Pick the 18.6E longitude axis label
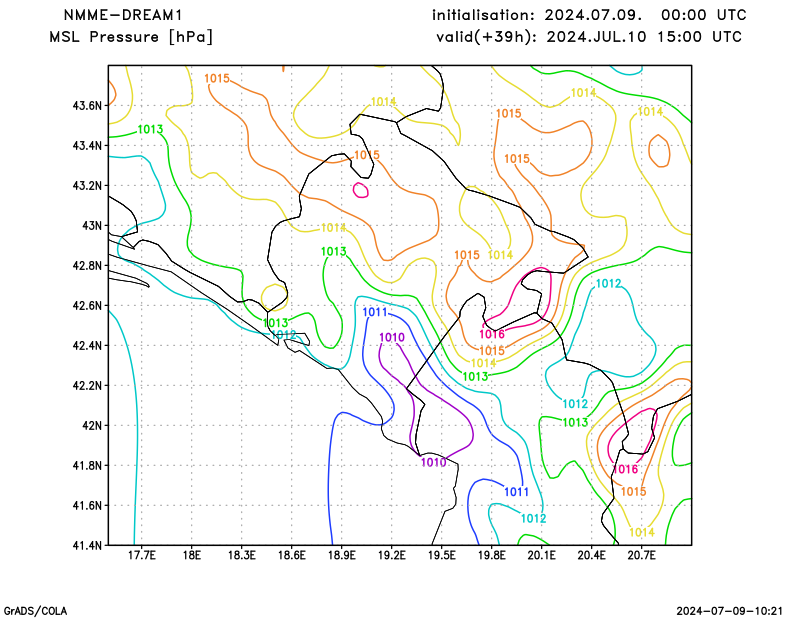This screenshot has height=618, width=800. click(291, 555)
